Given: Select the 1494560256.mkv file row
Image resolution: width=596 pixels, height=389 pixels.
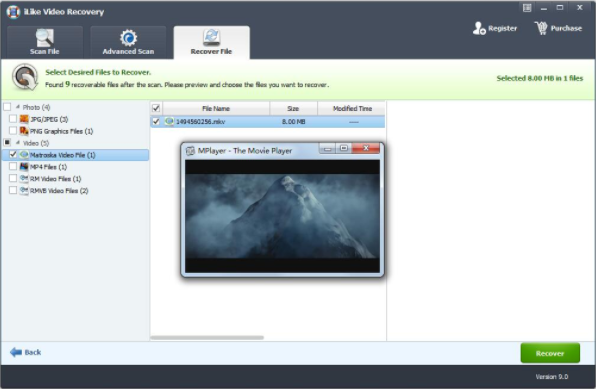Looking at the screenshot, I should 268,122.
